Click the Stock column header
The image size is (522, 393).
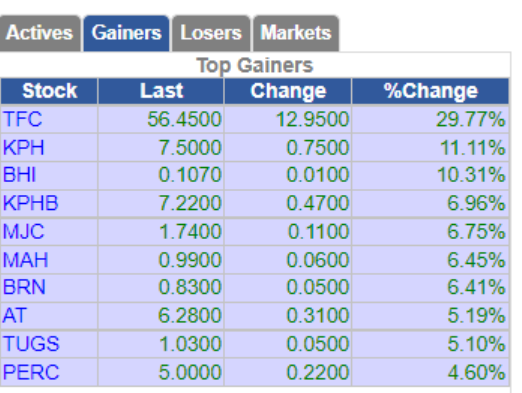pos(49,91)
